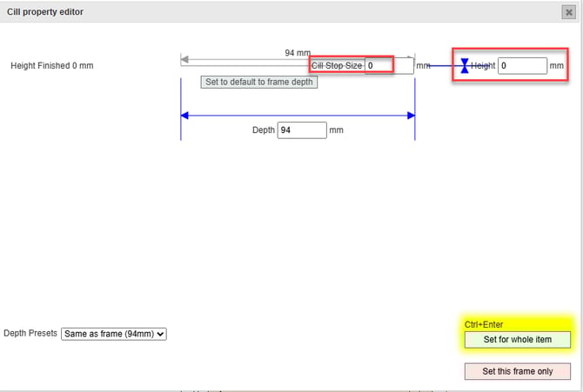Image resolution: width=583 pixels, height=392 pixels.
Task: Click the Depth label beside the input
Action: coord(263,130)
